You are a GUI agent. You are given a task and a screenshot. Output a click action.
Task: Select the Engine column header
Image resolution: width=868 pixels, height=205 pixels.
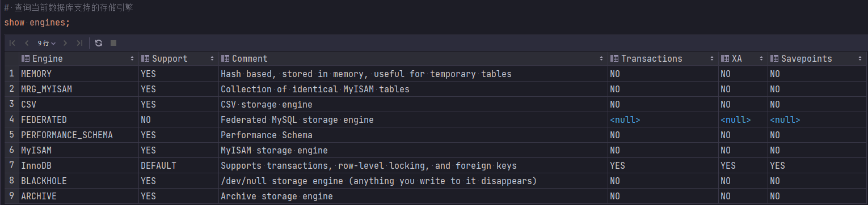click(x=78, y=59)
